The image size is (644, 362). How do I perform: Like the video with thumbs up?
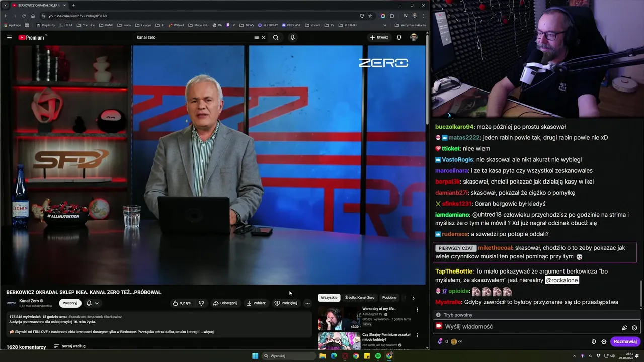tap(182, 303)
